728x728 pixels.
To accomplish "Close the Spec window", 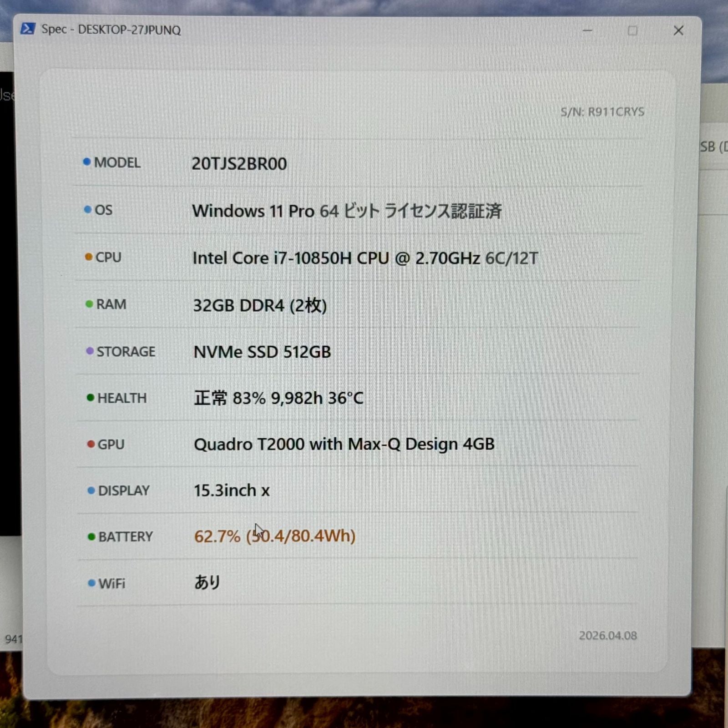I will [678, 30].
